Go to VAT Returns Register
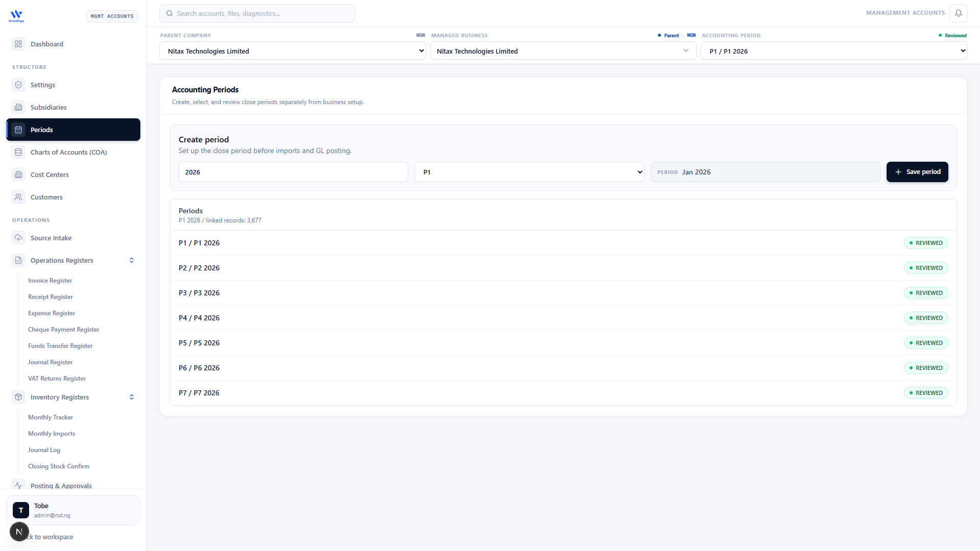The height and width of the screenshot is (551, 980). (57, 379)
